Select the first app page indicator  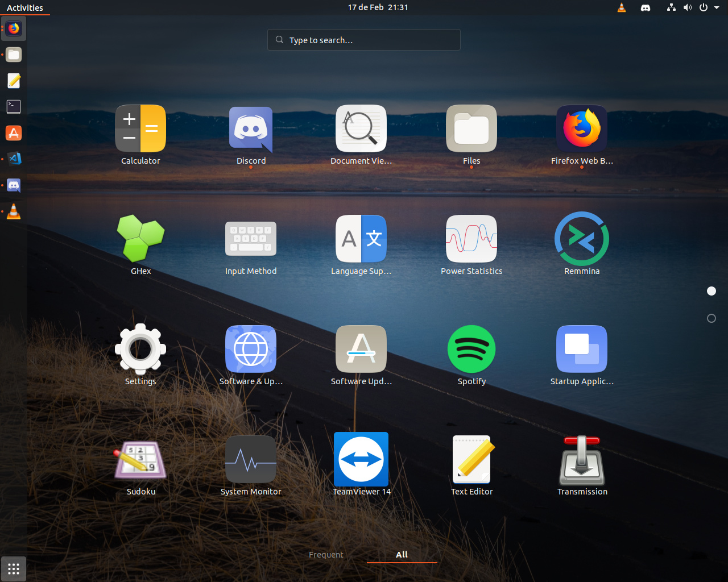pos(711,291)
